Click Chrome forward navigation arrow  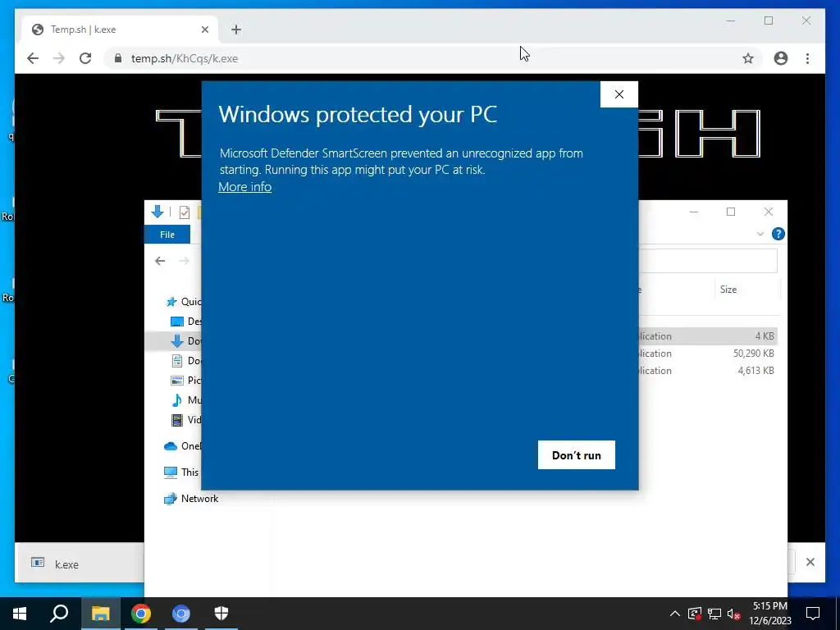[59, 58]
